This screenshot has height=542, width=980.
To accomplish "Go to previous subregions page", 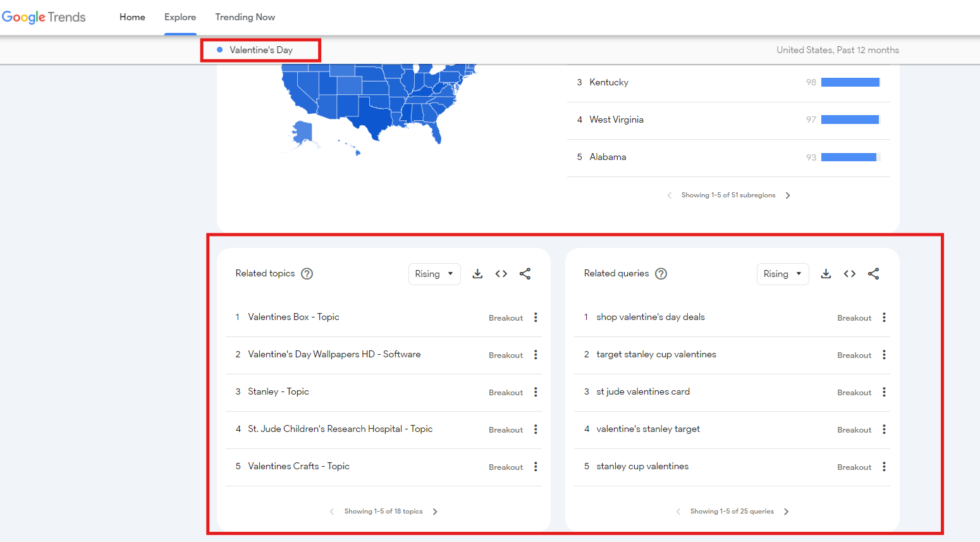I will tap(670, 195).
